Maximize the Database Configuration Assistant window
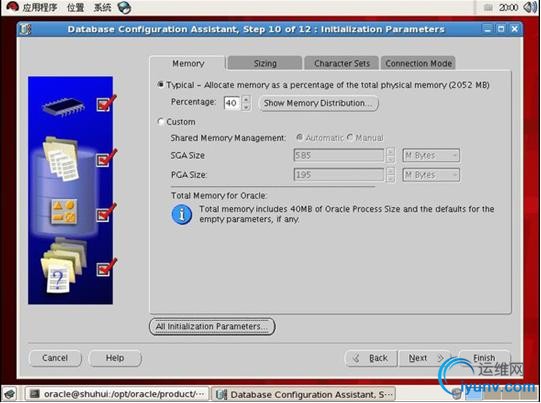The width and height of the screenshot is (541, 403). (501, 29)
